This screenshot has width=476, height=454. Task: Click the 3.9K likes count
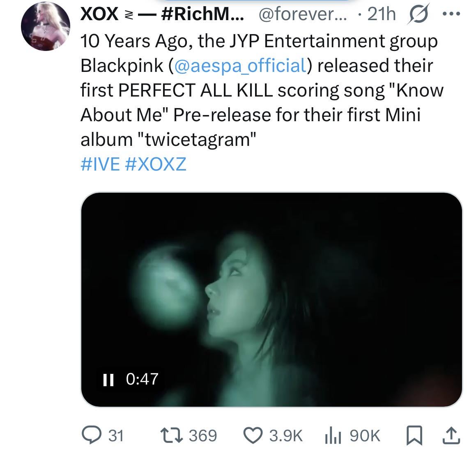286,436
